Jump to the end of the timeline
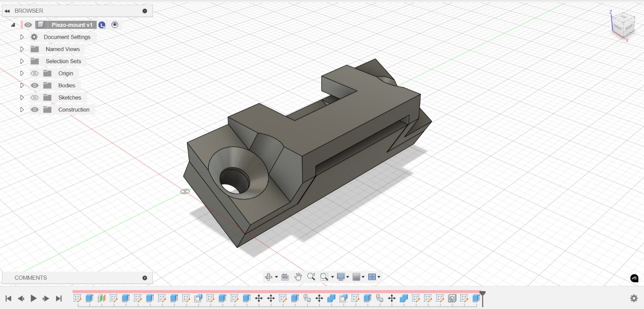The image size is (644, 309). (x=59, y=299)
